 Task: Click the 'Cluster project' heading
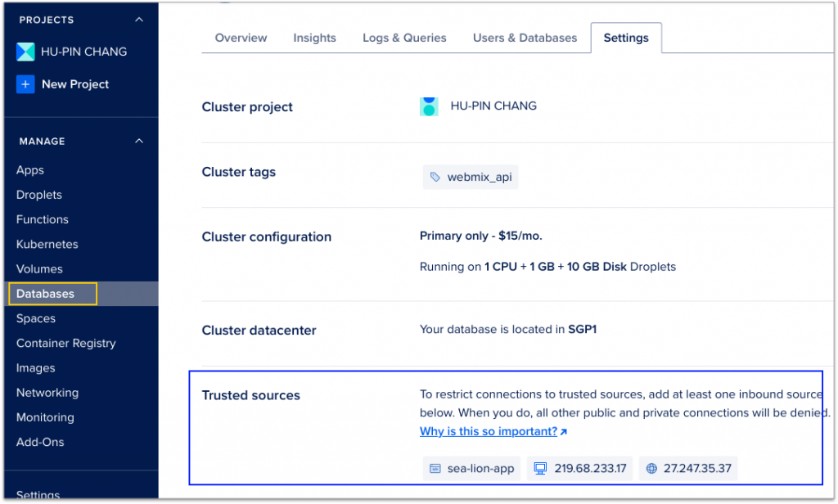coord(247,107)
